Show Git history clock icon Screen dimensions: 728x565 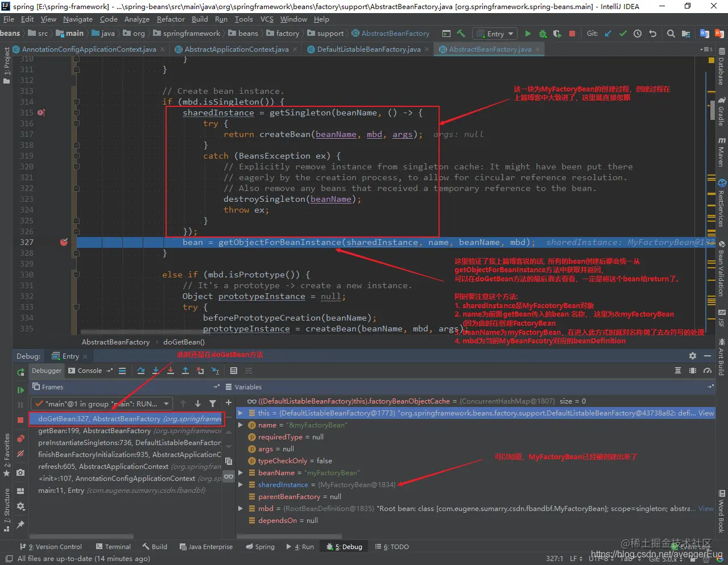(x=638, y=34)
